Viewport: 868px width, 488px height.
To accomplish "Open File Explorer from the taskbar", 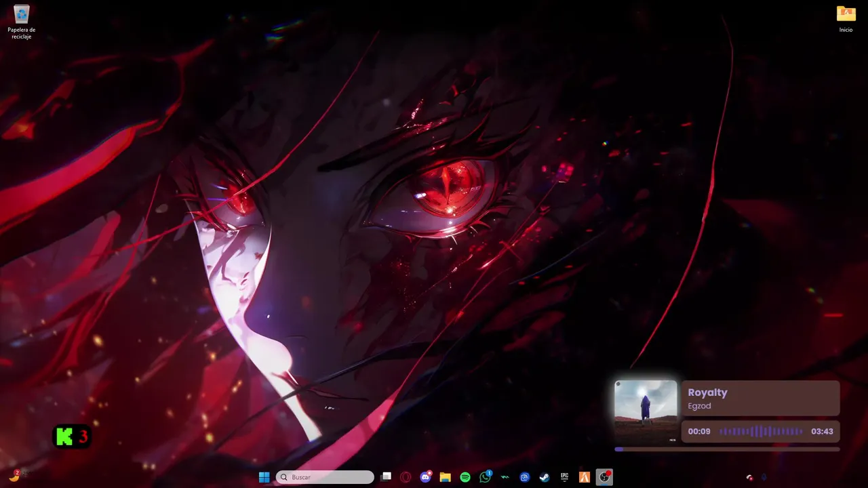I will [445, 477].
